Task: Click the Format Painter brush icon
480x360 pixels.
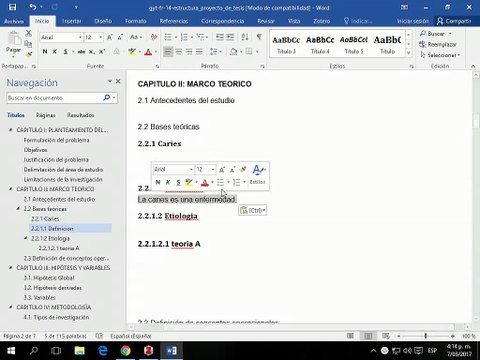Action: click(29, 54)
